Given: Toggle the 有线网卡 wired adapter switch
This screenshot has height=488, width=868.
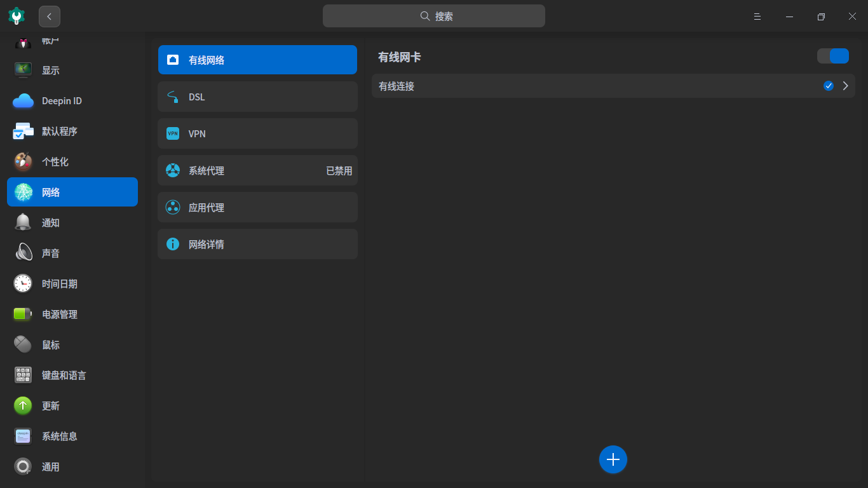Looking at the screenshot, I should (833, 56).
